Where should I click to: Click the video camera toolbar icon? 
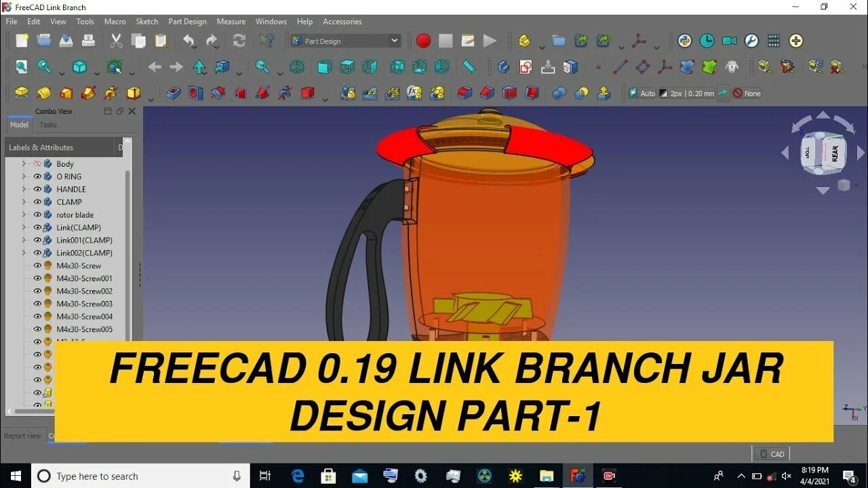click(x=730, y=41)
